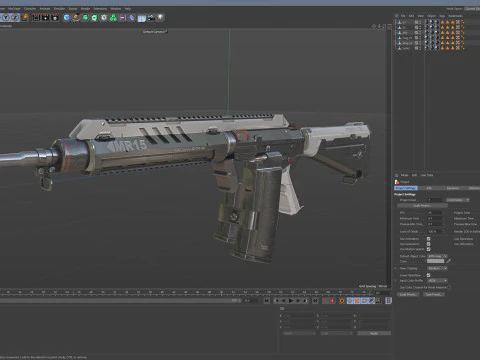Image resolution: width=480 pixels, height=360 pixels.
Task: Expand the View Clipping disclosure arrow
Action: pos(396,268)
